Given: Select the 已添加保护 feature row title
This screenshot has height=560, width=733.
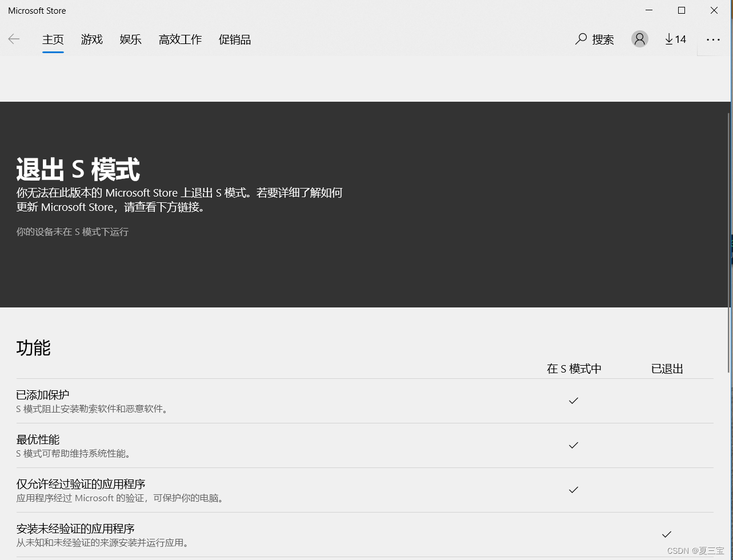Looking at the screenshot, I should click(x=43, y=395).
